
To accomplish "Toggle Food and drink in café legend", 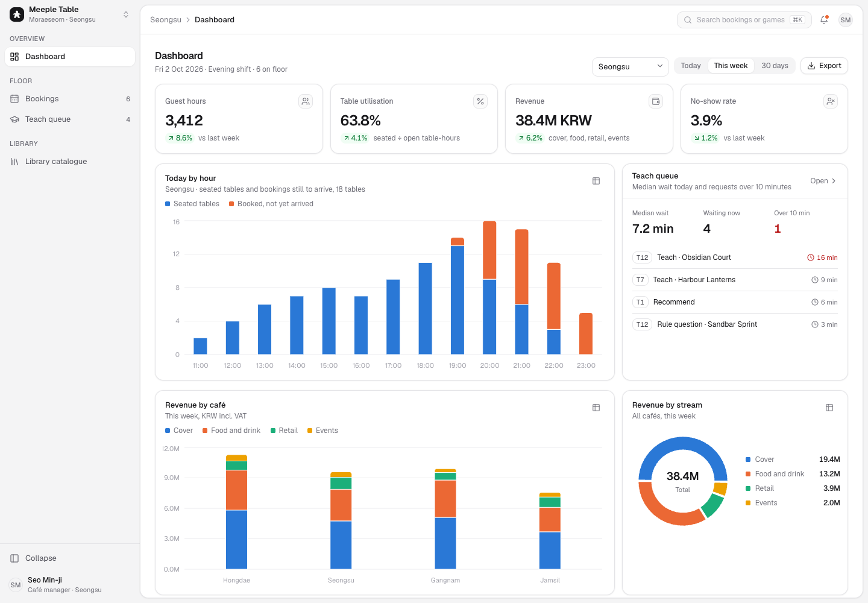I will point(231,431).
